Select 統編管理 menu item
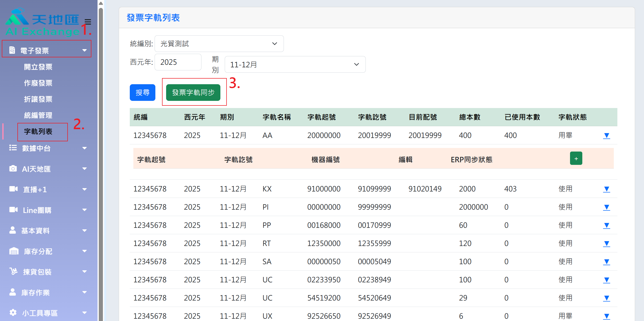The image size is (644, 321). click(38, 115)
